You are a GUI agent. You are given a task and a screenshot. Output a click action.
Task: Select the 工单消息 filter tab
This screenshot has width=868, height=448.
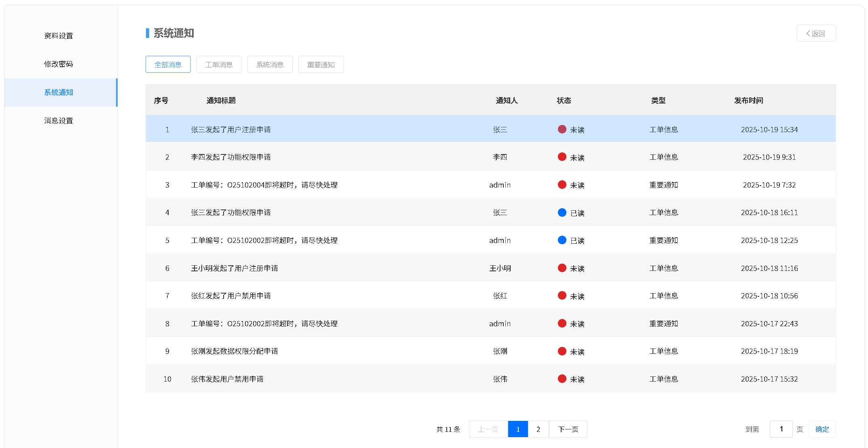click(x=219, y=65)
